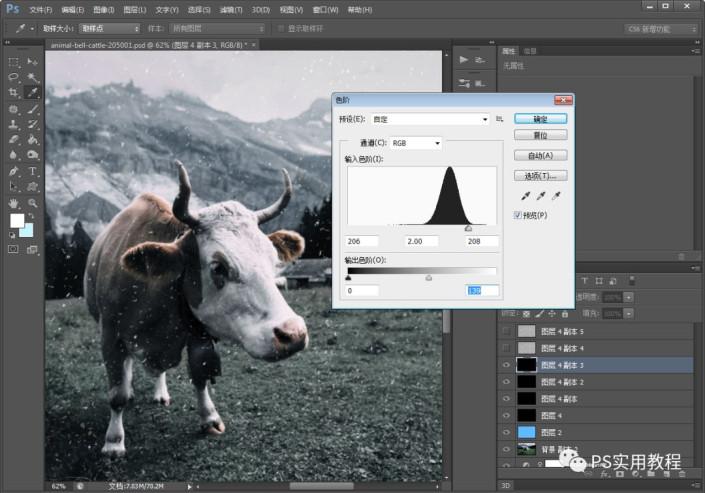Swap foreground and background colors
The image size is (705, 493).
[31, 216]
